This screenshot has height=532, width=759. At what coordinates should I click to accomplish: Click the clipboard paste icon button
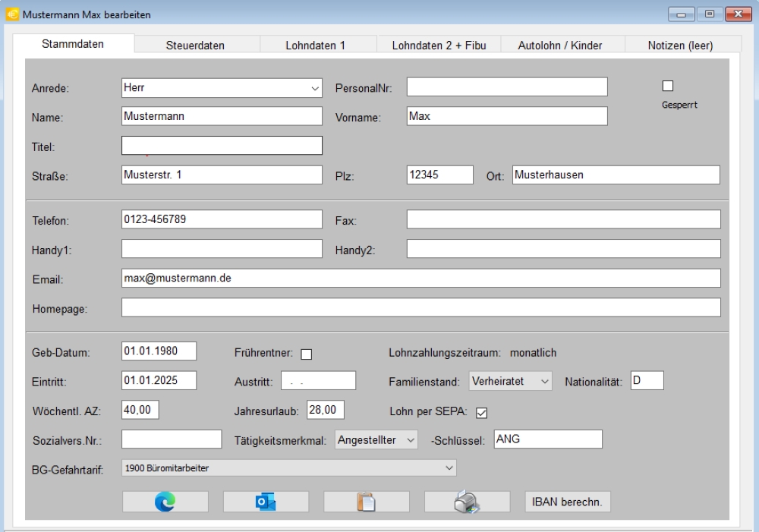[x=367, y=502]
